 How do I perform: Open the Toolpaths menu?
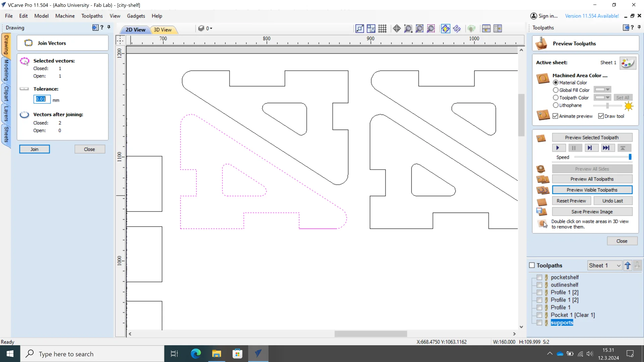point(92,16)
